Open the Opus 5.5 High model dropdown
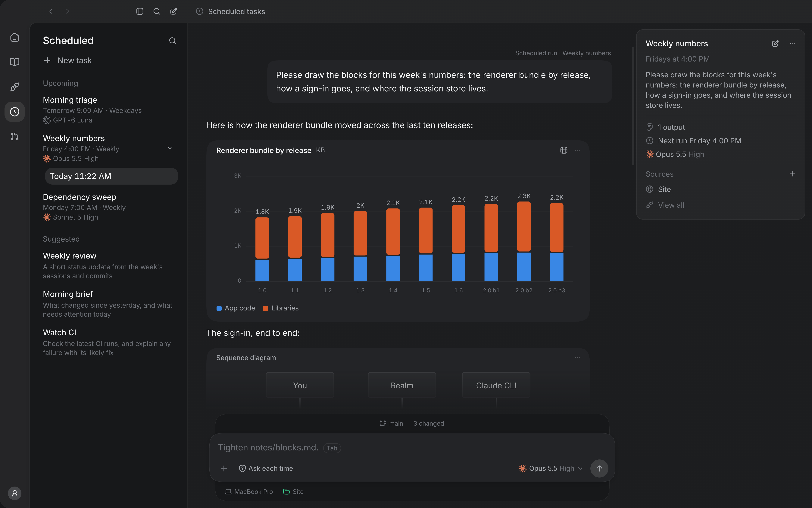The width and height of the screenshot is (812, 508). pos(550,468)
